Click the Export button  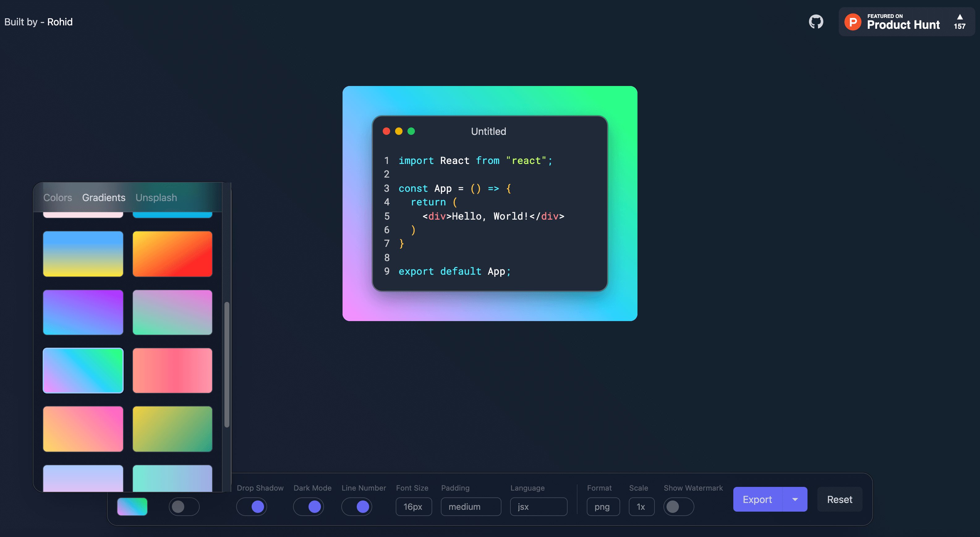pos(757,499)
